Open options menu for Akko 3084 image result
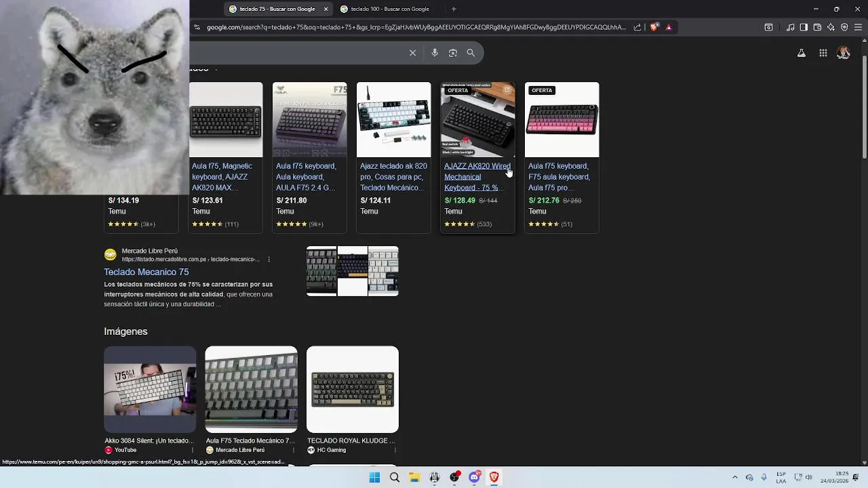This screenshot has height=488, width=868. pos(193,450)
